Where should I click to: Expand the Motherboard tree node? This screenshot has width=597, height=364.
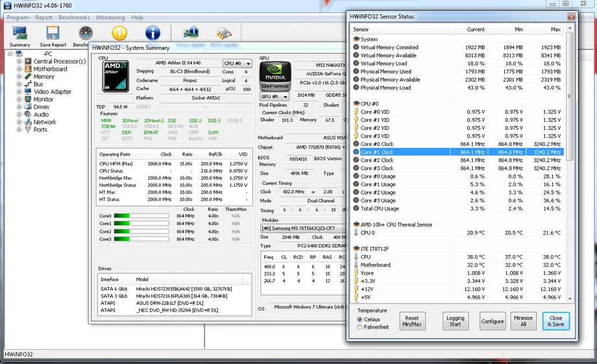click(19, 69)
